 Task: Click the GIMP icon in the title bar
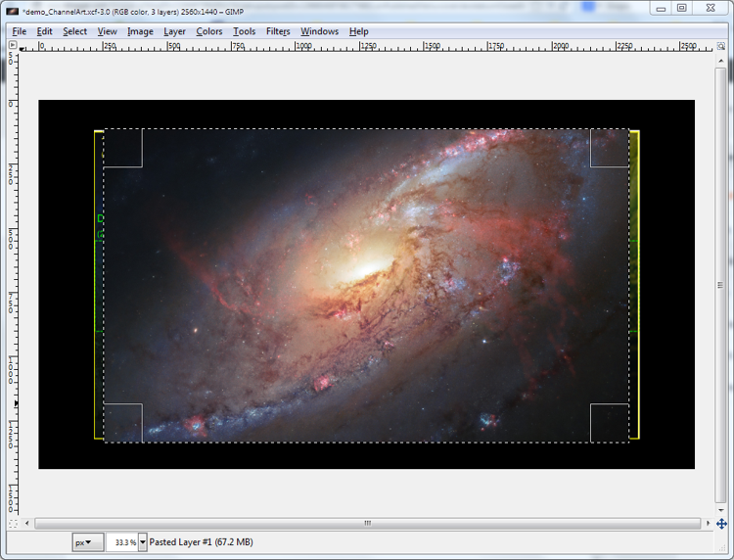[13, 11]
